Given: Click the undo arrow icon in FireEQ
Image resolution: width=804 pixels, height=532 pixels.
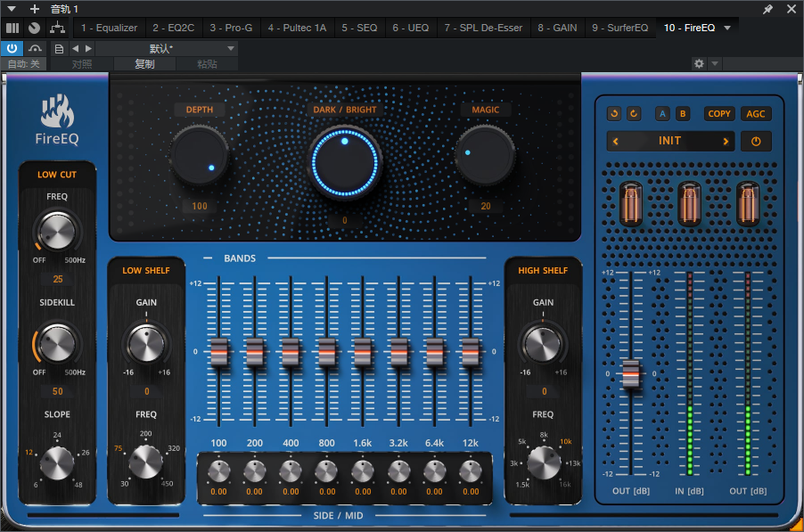Looking at the screenshot, I should (614, 114).
